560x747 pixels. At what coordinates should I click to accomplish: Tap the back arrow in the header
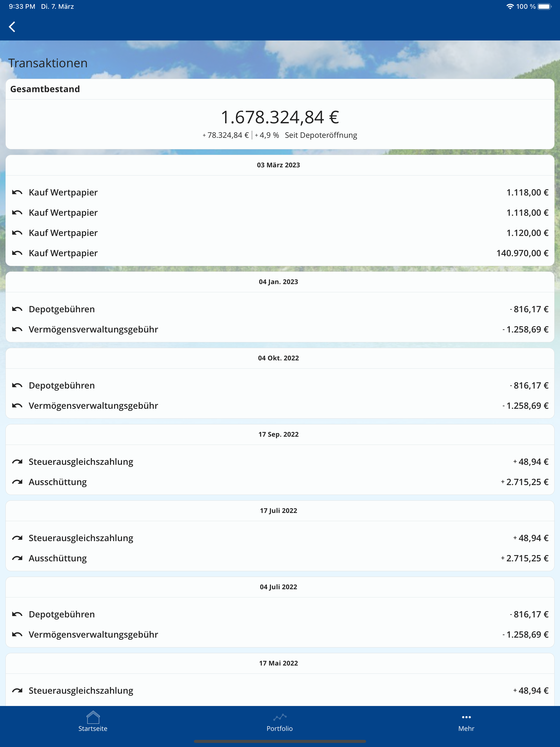(12, 27)
